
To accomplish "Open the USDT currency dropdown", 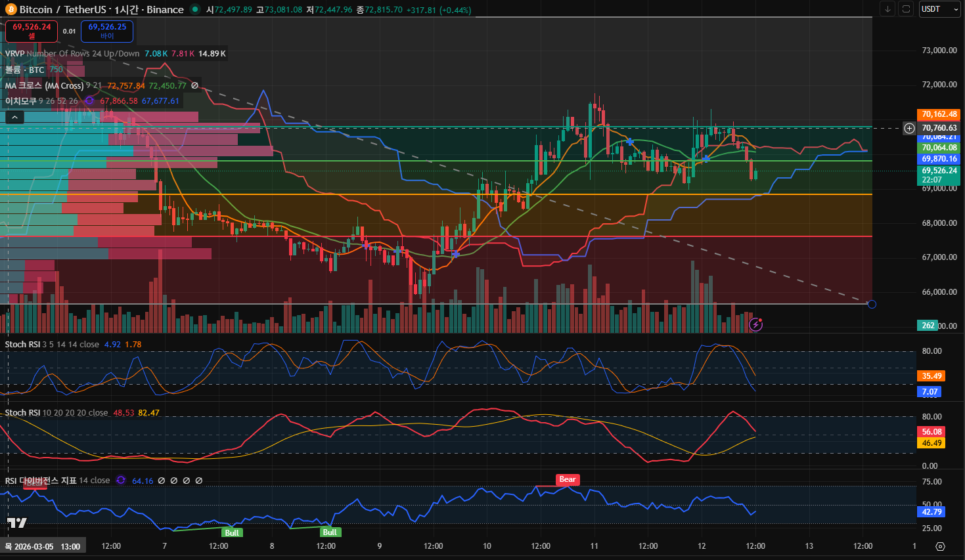I will 939,9.
